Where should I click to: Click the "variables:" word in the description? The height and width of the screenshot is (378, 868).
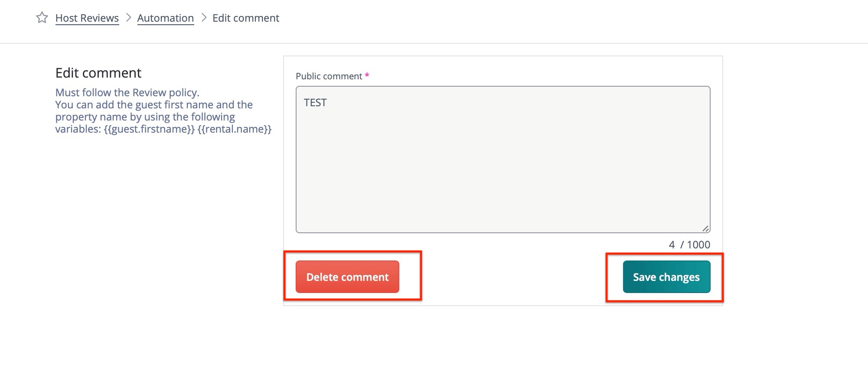78,129
